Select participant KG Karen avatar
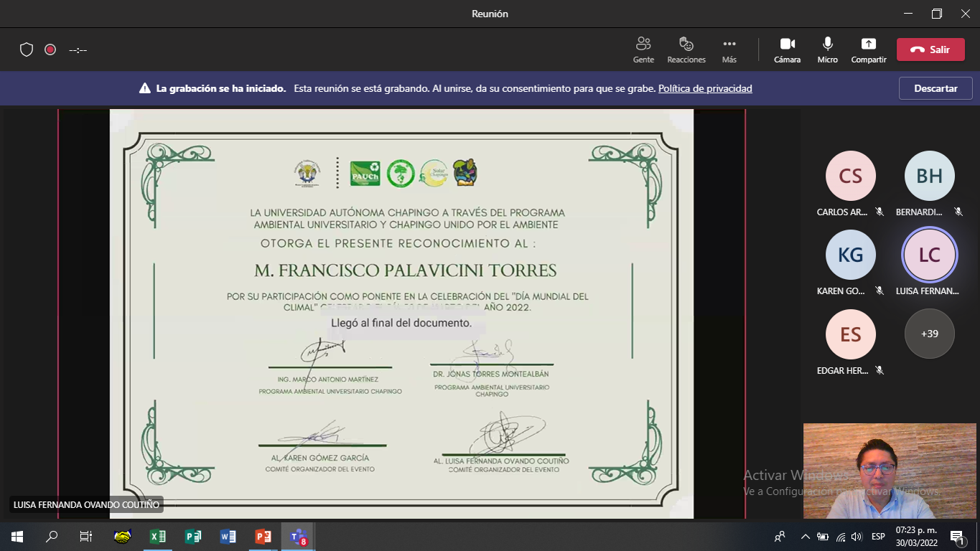 tap(851, 255)
